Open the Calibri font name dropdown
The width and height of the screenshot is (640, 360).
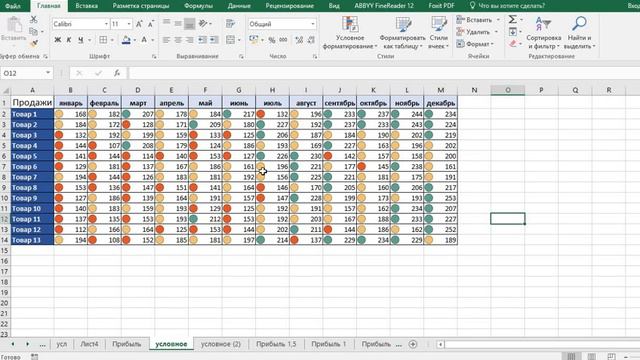(106, 24)
